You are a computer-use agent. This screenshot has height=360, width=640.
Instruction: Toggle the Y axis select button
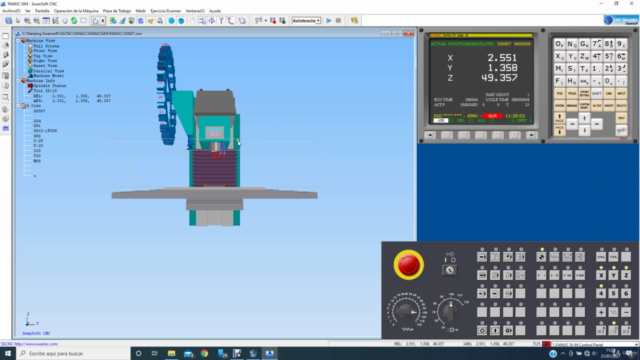click(x=613, y=276)
